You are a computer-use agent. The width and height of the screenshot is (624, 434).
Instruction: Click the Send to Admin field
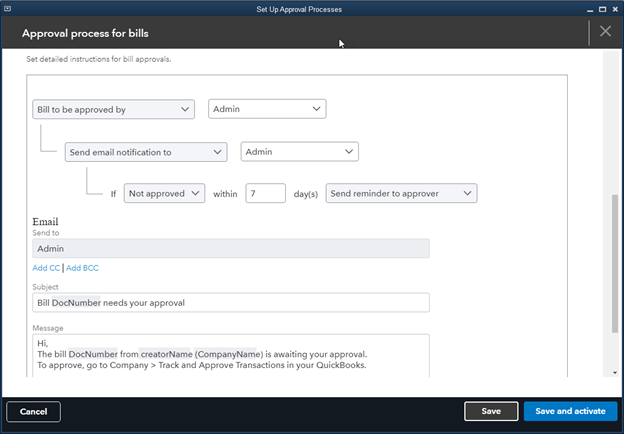[230, 248]
